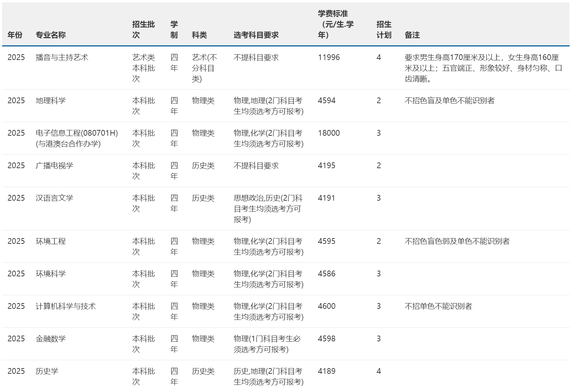Select the 播音与主持艺术 major name
The height and width of the screenshot is (392, 571).
coord(62,57)
